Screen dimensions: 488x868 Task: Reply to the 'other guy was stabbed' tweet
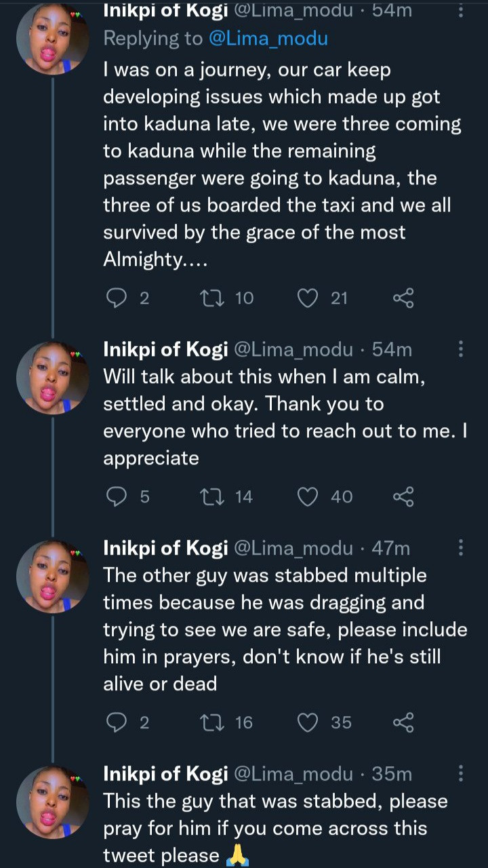point(117,722)
